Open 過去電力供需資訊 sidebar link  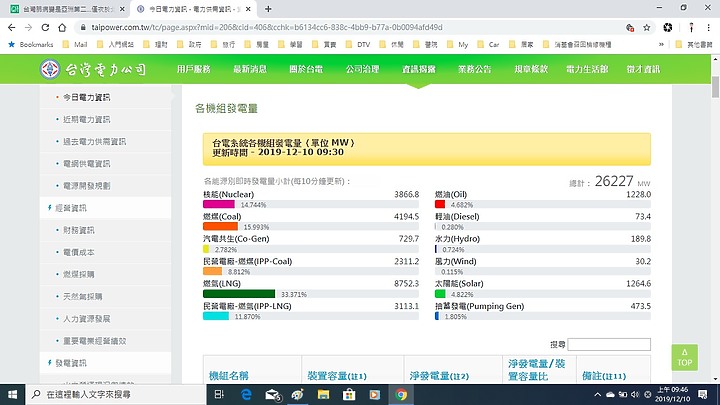[x=95, y=141]
